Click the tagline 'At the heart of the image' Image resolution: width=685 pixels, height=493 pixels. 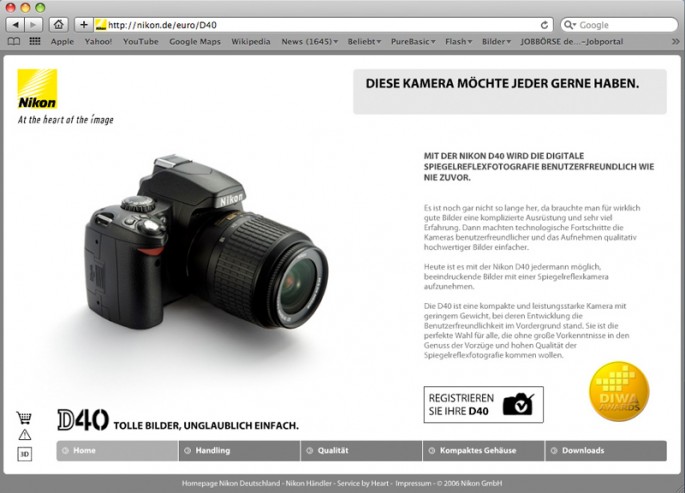66,120
